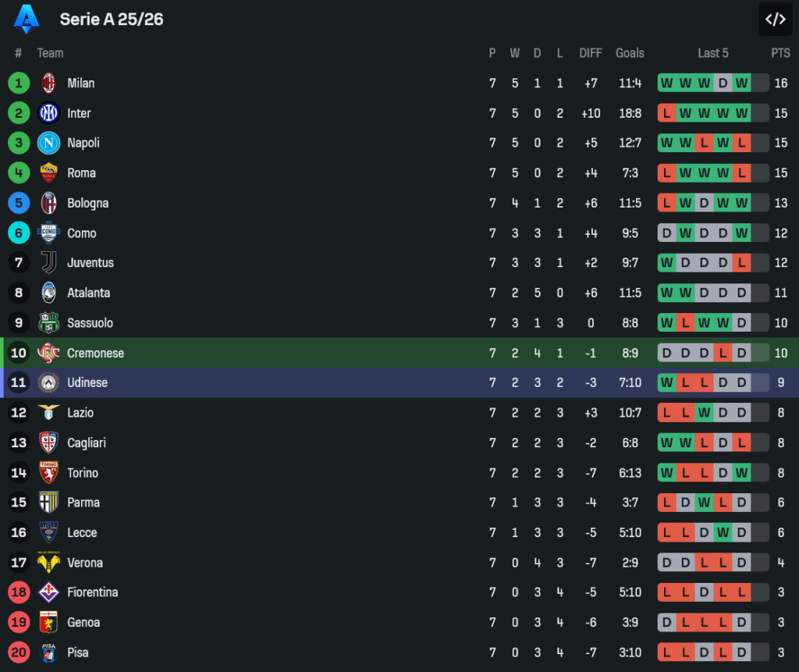799x672 pixels.
Task: Open the Atalanta team link
Action: tap(88, 293)
